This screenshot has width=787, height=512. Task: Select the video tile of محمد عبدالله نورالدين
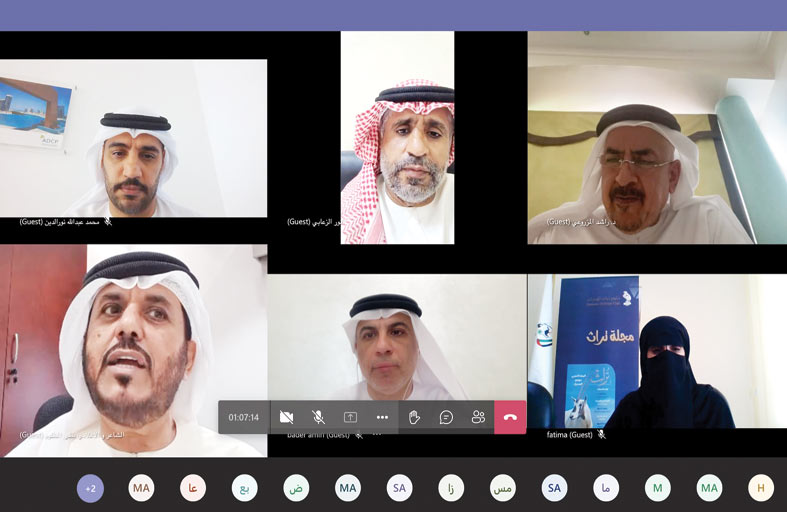coord(134,138)
